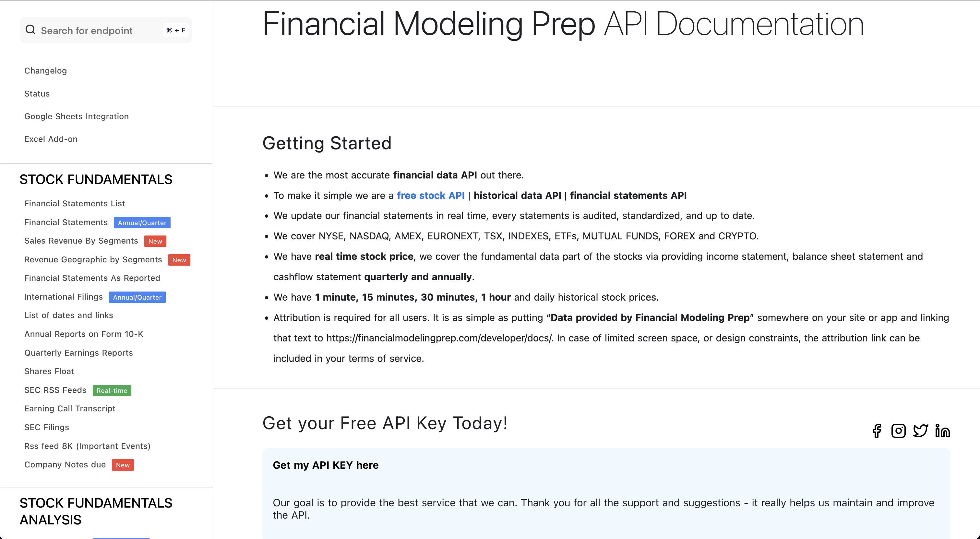Open the Changelog section

pyautogui.click(x=45, y=70)
